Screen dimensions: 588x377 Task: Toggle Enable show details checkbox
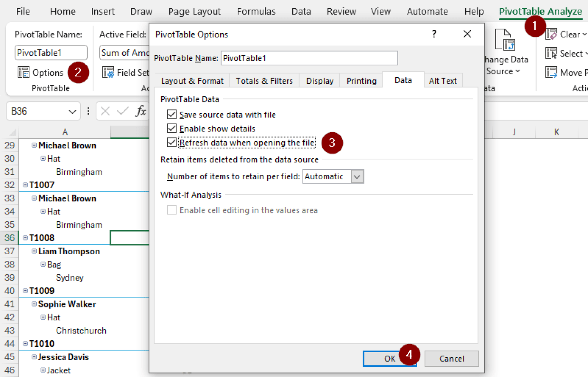pos(172,128)
